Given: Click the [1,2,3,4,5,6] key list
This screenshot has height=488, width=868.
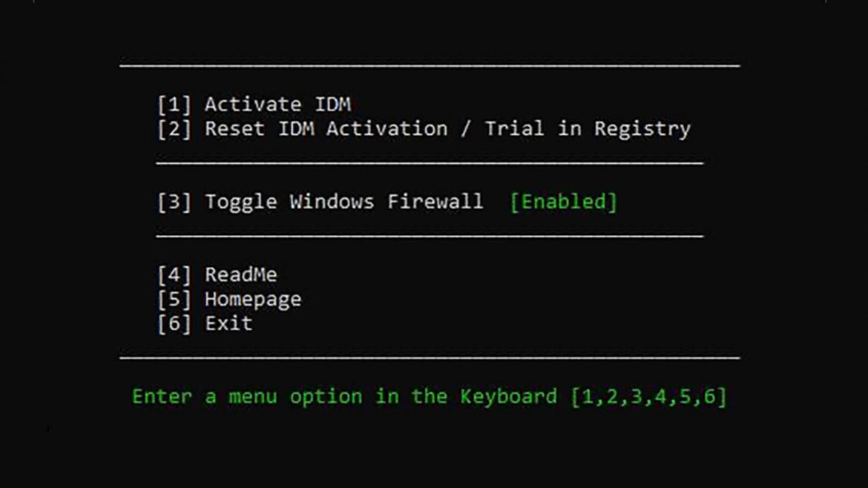Looking at the screenshot, I should point(648,396).
